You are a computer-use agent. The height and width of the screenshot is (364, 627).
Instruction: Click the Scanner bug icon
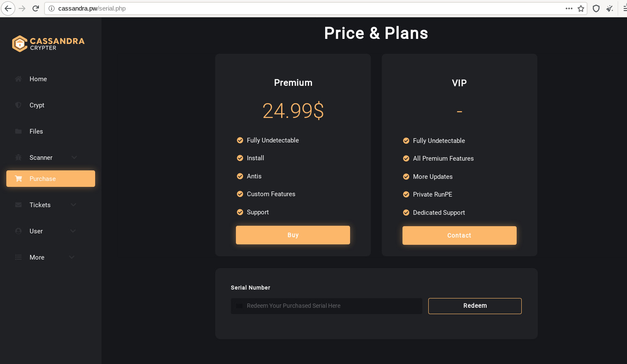[18, 157]
